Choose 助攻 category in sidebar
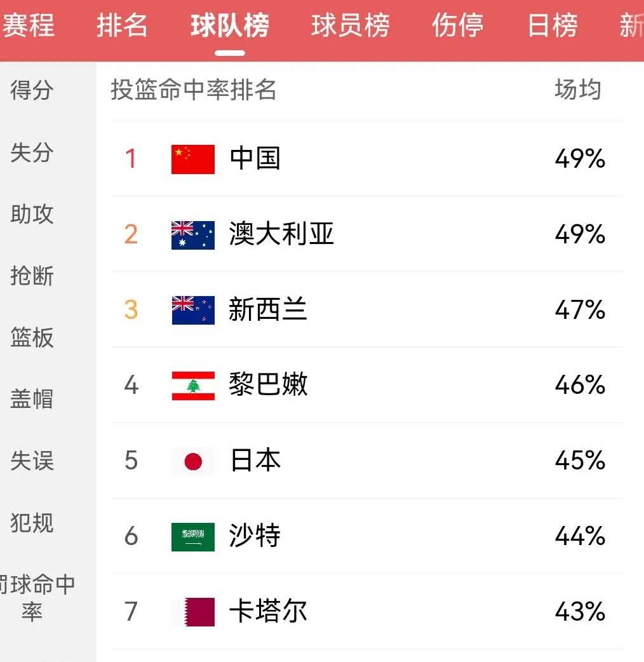This screenshot has height=662, width=644. pos(32,214)
